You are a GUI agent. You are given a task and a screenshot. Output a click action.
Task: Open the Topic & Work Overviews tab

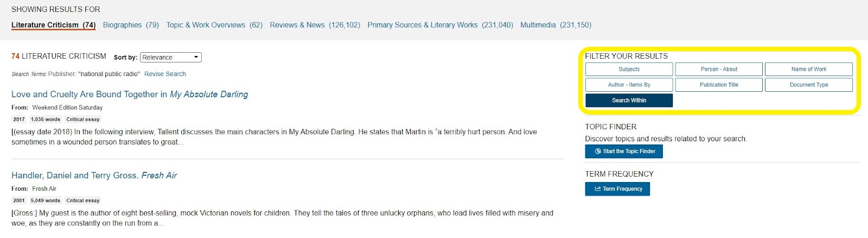click(x=214, y=25)
